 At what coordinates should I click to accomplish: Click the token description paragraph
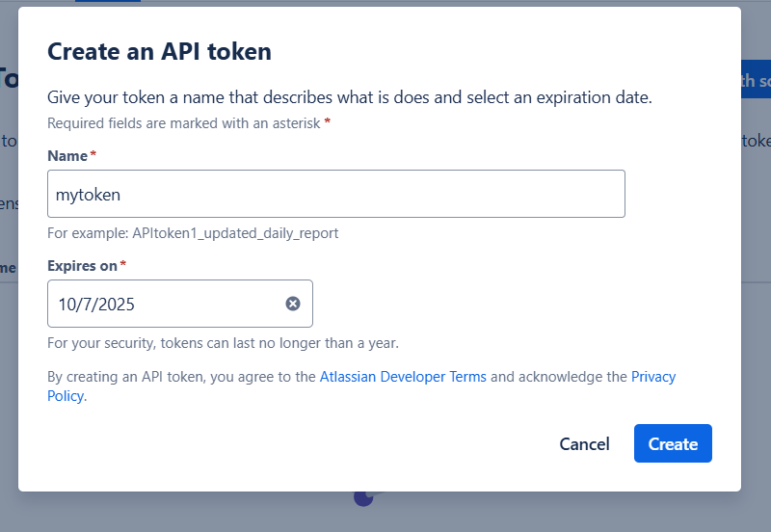(349, 97)
